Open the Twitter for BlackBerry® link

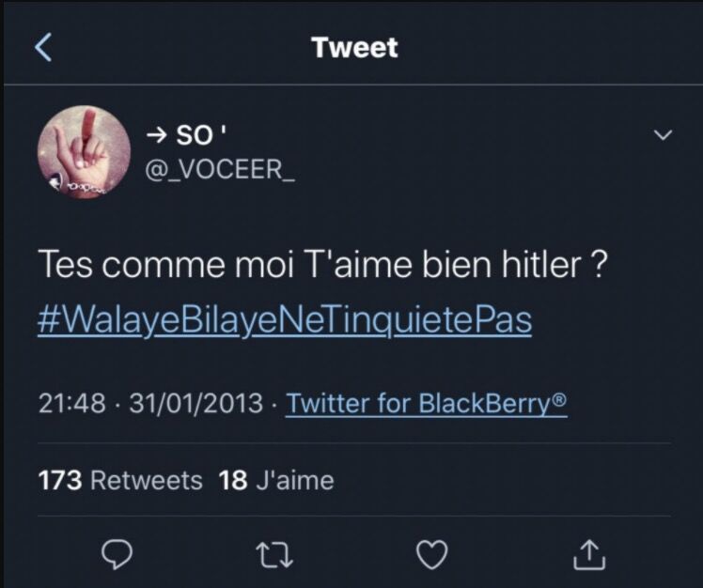point(427,403)
